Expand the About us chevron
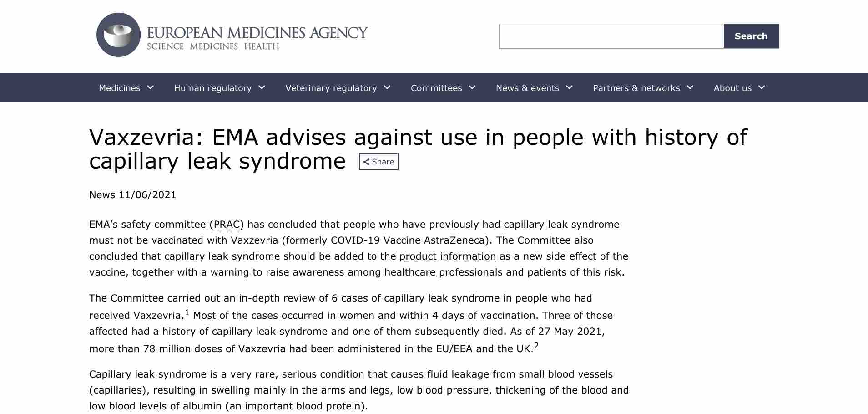Image resolution: width=868 pixels, height=414 pixels. [762, 87]
